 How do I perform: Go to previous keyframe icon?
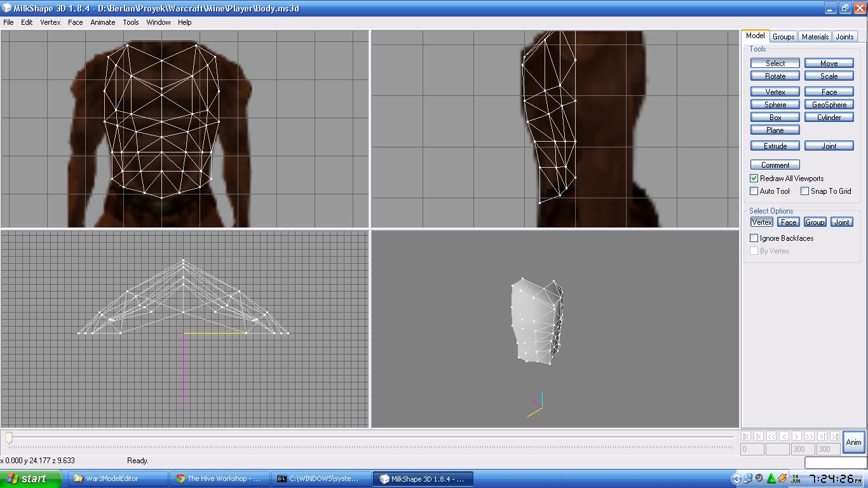coord(759,436)
